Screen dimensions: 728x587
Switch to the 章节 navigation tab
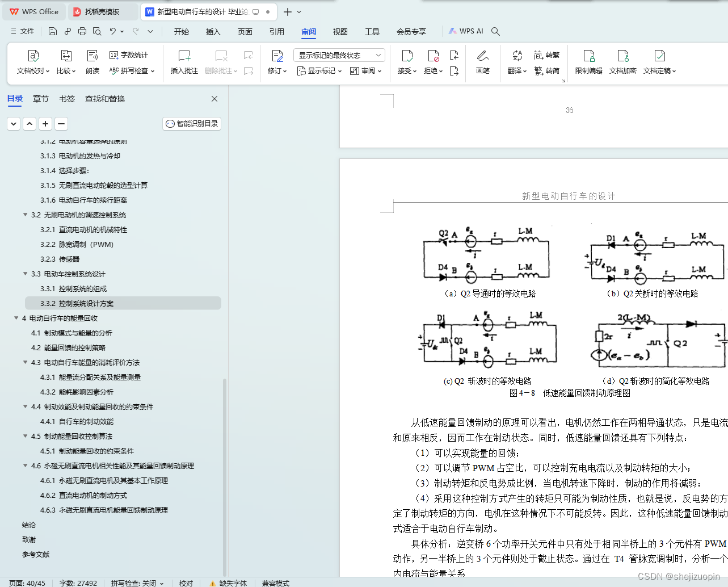(x=41, y=99)
